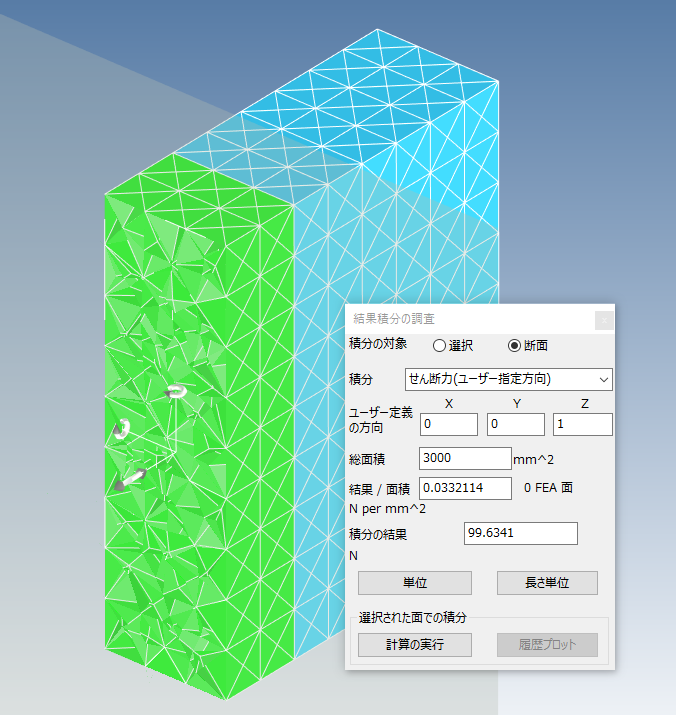The width and height of the screenshot is (676, 715).
Task: Click the left rotation handle on section plane
Action: (x=122, y=429)
